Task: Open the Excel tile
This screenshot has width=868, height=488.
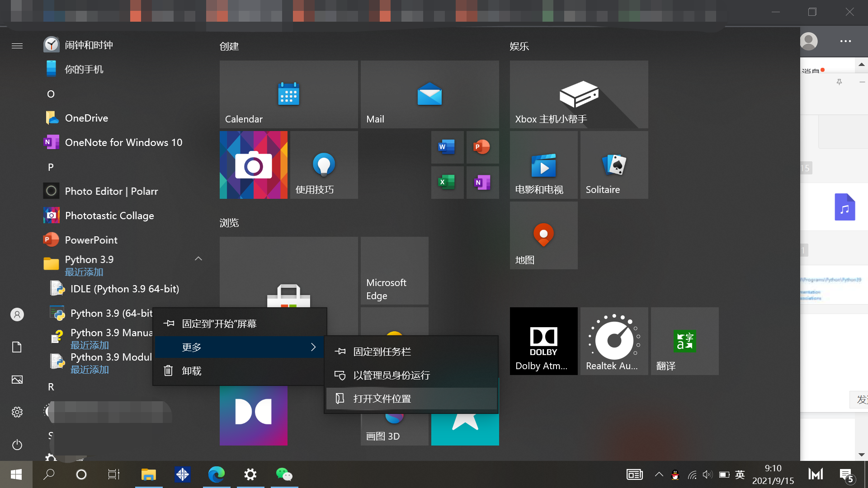Action: click(447, 183)
